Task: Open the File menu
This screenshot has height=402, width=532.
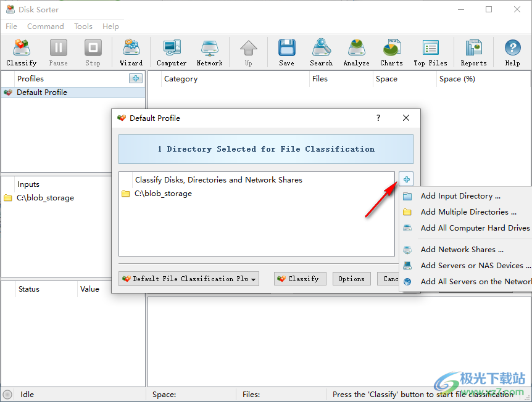Action: pyautogui.click(x=11, y=26)
